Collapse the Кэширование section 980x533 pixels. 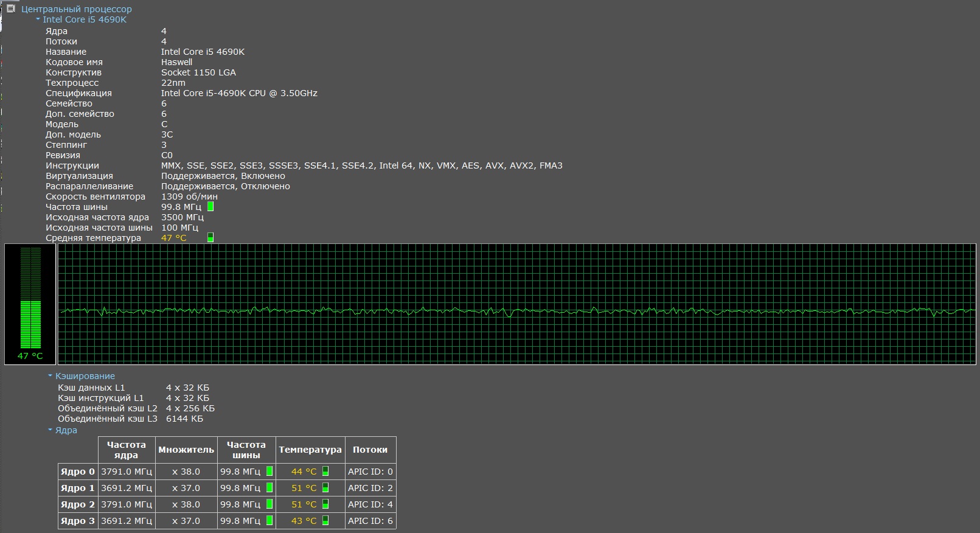[50, 375]
